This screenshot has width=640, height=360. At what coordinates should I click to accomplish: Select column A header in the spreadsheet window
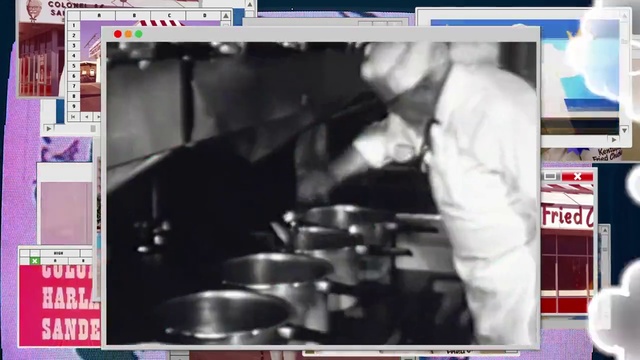(x=98, y=16)
